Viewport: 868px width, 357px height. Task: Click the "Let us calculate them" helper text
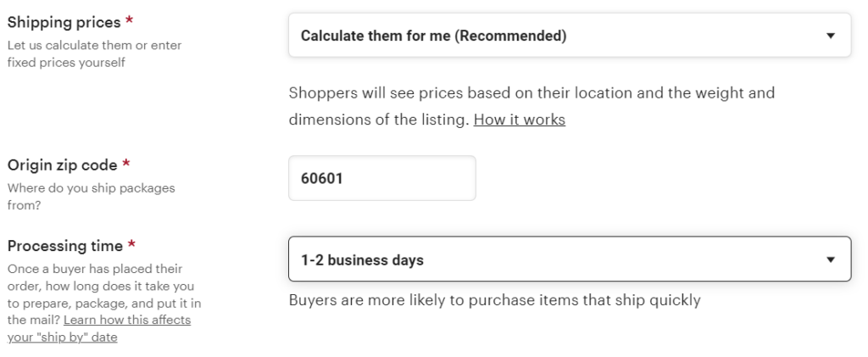94,45
